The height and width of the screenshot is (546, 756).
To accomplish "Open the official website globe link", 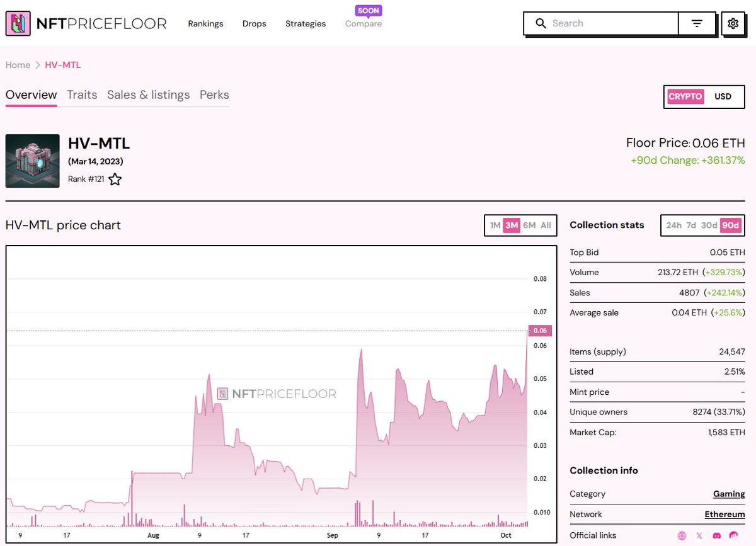I will (x=682, y=535).
